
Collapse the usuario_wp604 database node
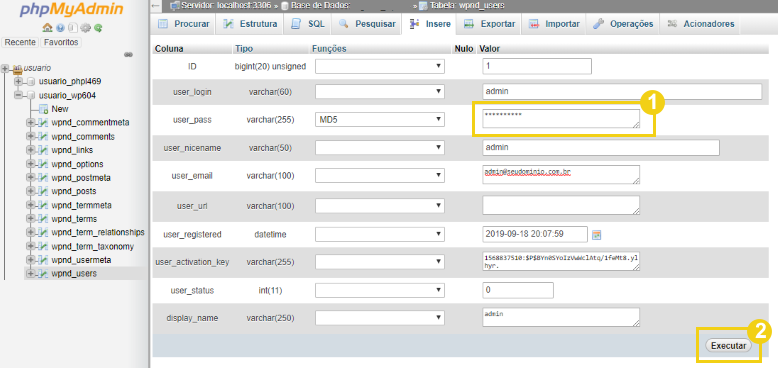[19, 95]
